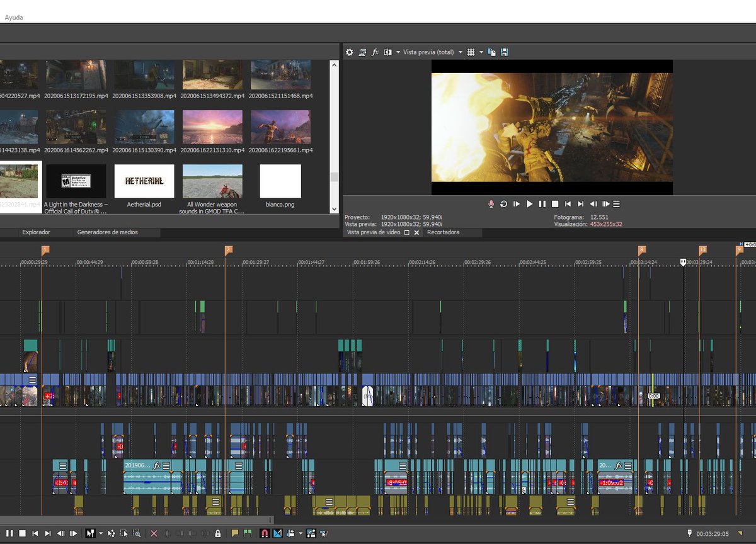Select All Wonder weapon sounds media clip
Viewport: 756px width, 544px height.
pyautogui.click(x=212, y=188)
